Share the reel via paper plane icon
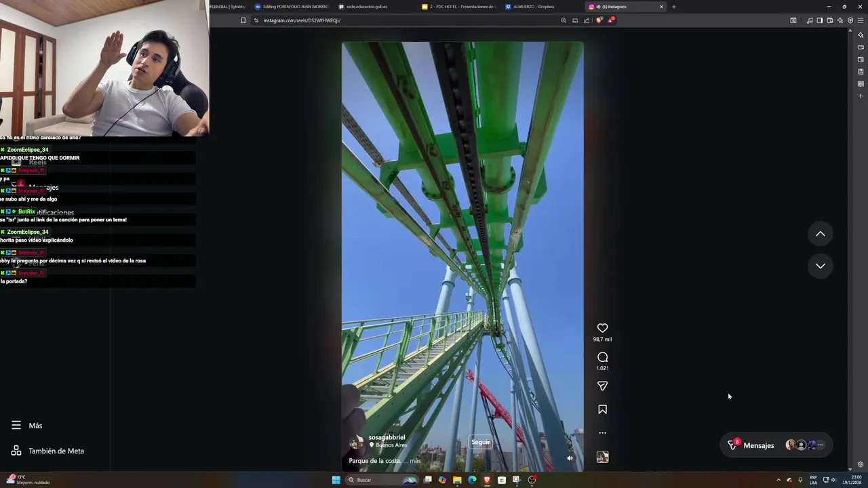Image resolution: width=868 pixels, height=488 pixels. point(602,386)
